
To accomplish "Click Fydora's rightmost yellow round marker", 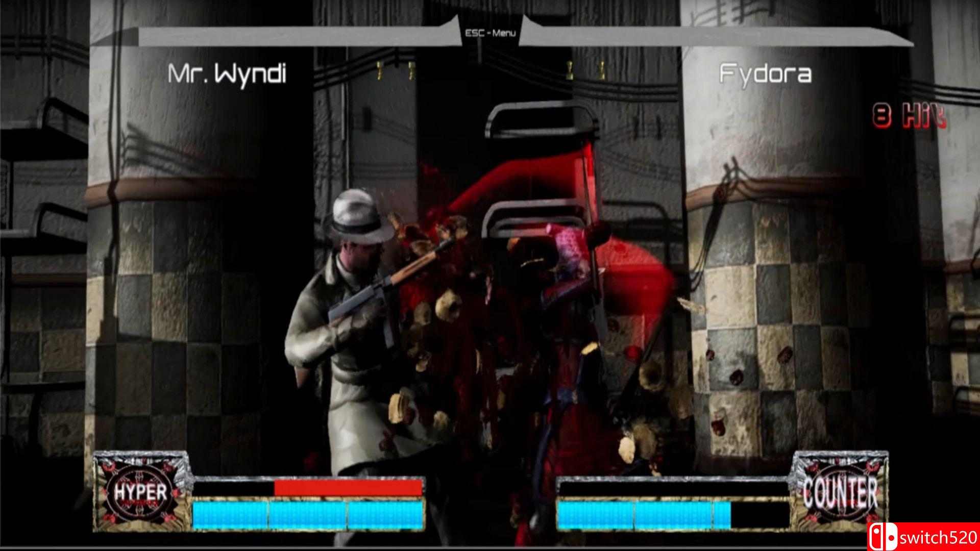I will coord(602,71).
